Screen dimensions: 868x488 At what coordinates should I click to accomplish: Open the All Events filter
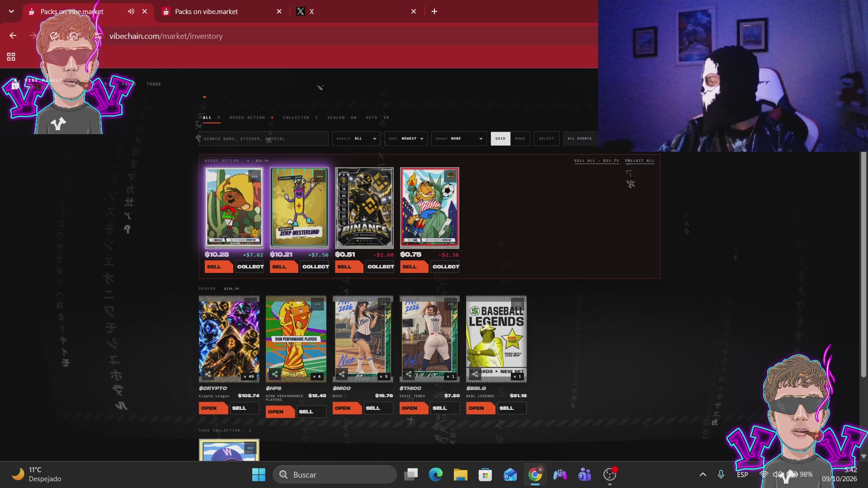point(580,139)
